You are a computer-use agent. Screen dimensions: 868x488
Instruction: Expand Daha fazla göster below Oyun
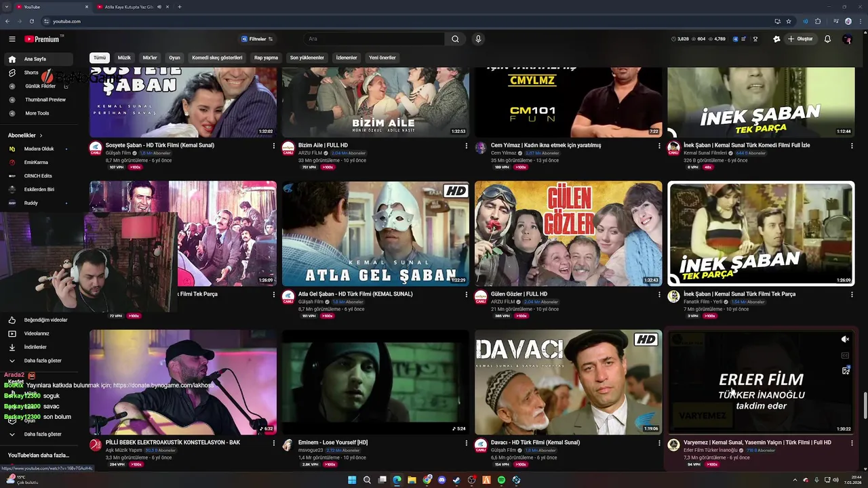pyautogui.click(x=38, y=434)
